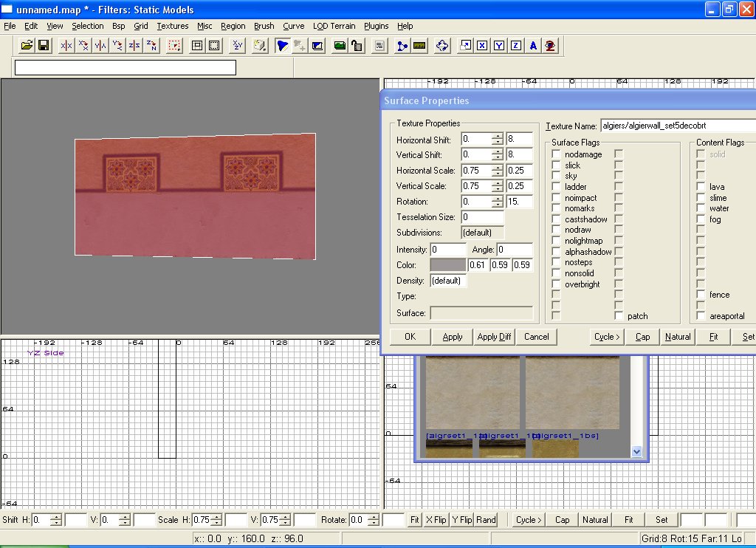Adjust the Horizontal Shift spinner arrows
This screenshot has width=756, height=548.
498,139
